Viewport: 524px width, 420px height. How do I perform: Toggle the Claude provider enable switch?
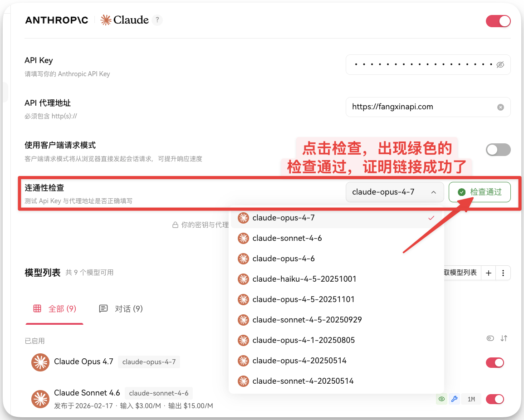[x=498, y=21]
